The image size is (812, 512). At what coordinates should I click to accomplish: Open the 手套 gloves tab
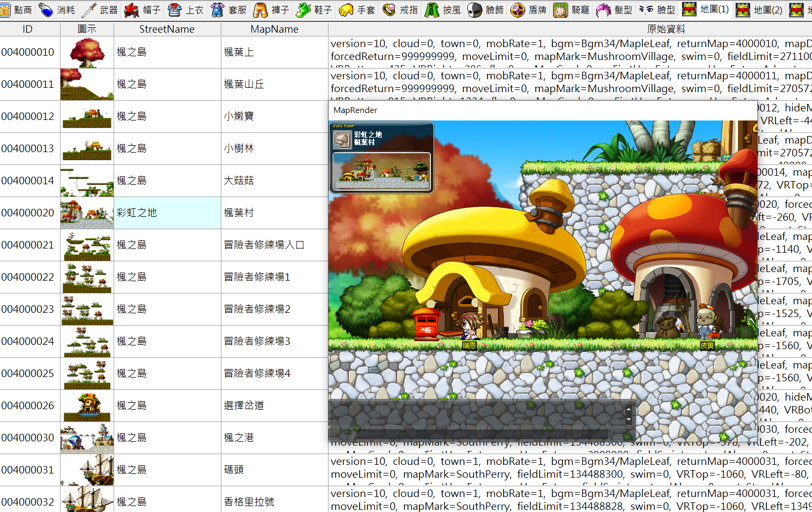357,10
